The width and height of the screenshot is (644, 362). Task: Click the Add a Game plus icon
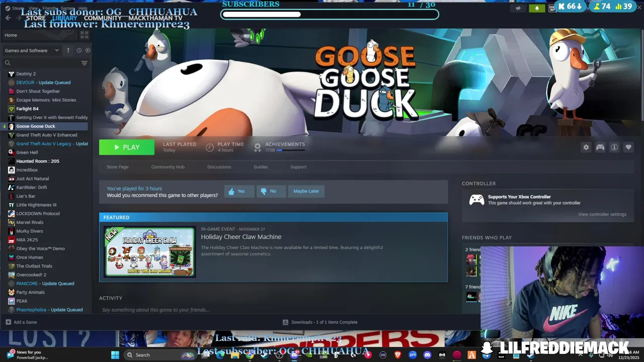pyautogui.click(x=8, y=322)
